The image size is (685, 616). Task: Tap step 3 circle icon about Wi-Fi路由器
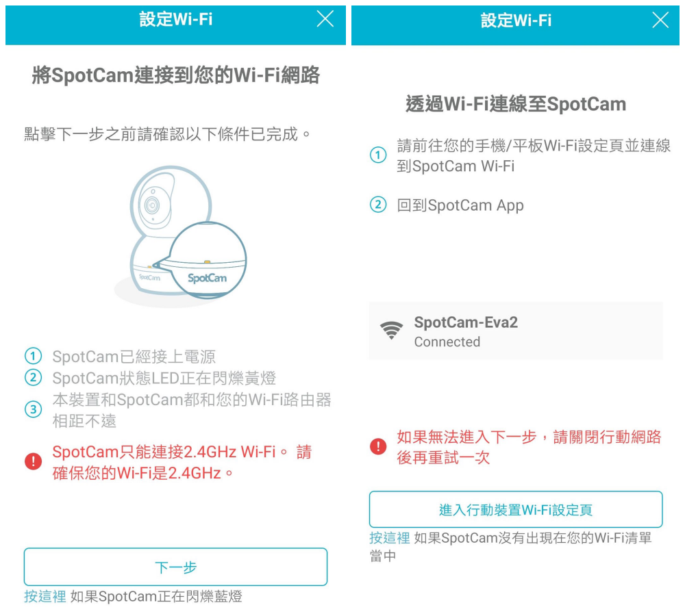click(x=33, y=409)
